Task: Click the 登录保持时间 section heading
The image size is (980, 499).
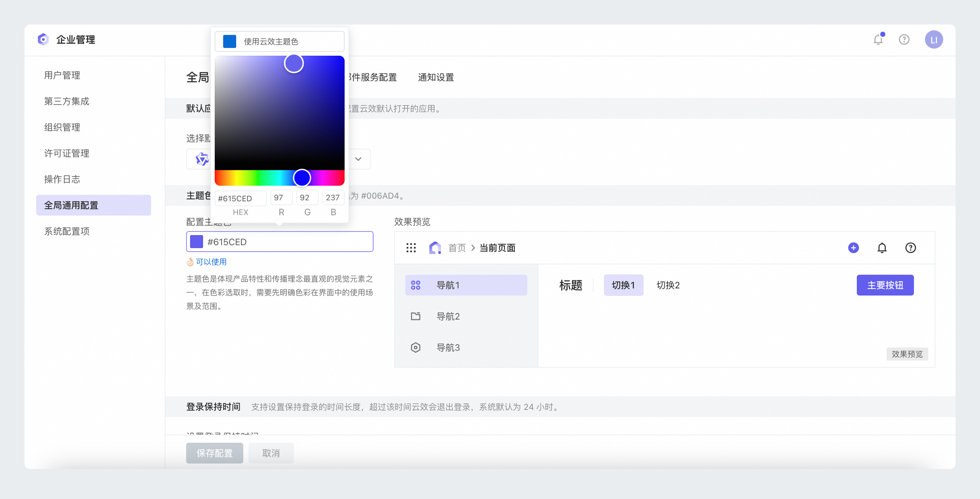Action: [x=213, y=407]
